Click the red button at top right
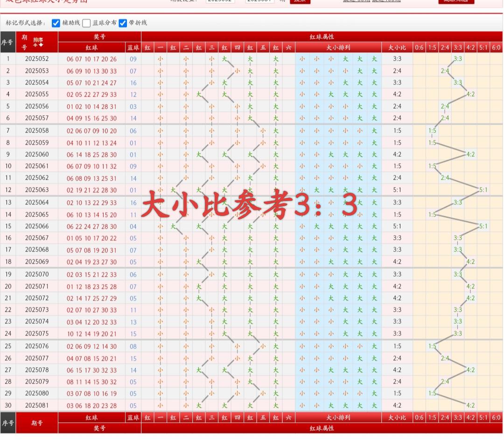Viewport: 504px width, 440px height. coord(456,1)
